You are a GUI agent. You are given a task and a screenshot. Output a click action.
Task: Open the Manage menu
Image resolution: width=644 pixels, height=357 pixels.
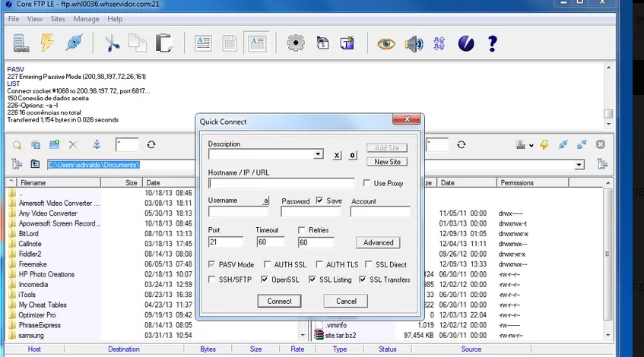pyautogui.click(x=86, y=18)
